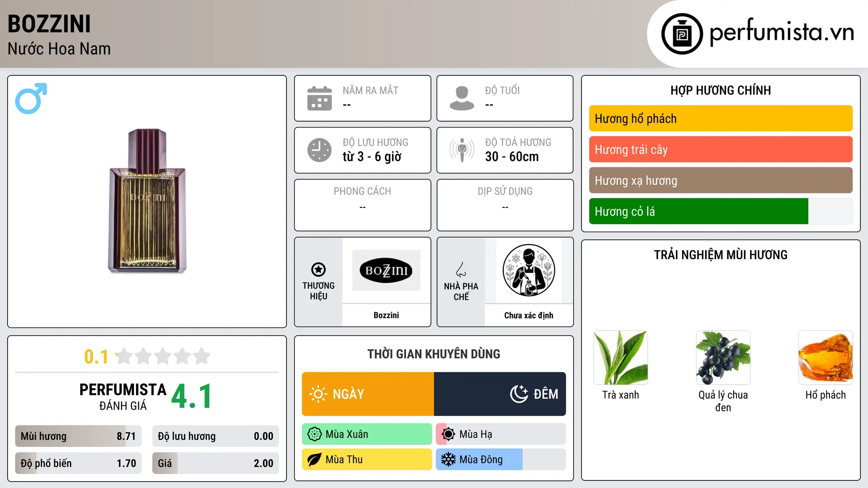
Task: Select the Mùa Đông season bar
Action: pyautogui.click(x=501, y=460)
